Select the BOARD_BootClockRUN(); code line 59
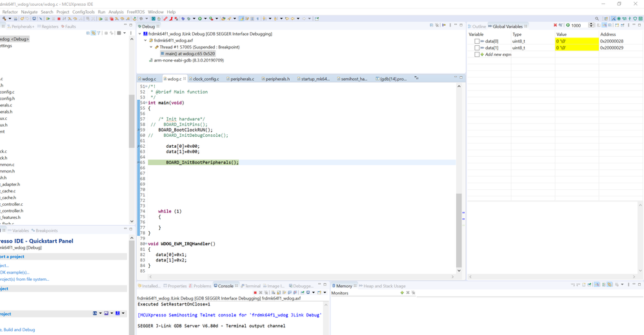This screenshot has width=644, height=335. pos(185,130)
